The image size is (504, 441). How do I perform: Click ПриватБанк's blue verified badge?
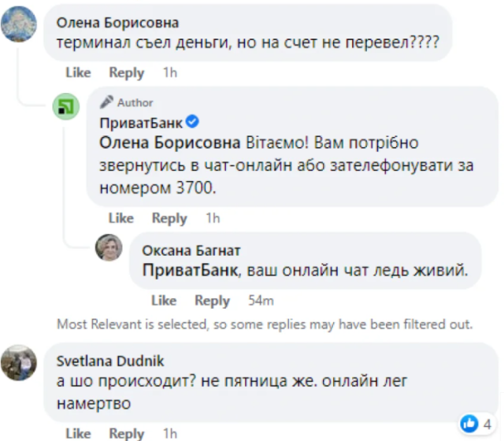193,123
